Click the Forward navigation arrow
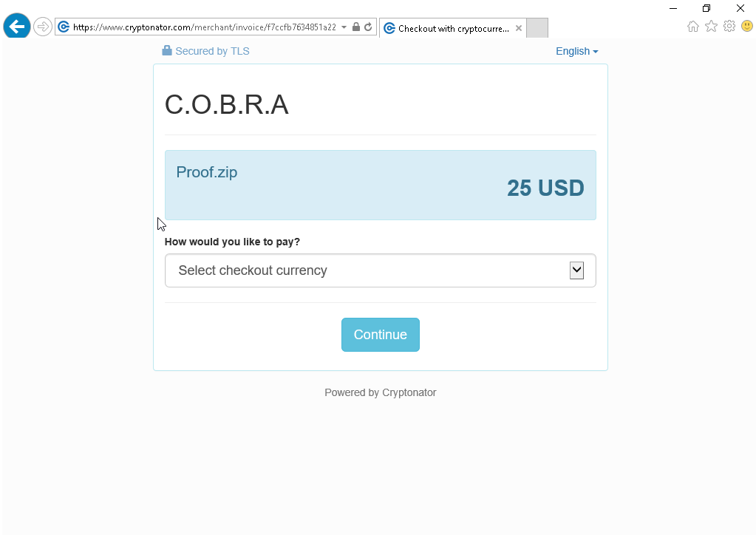Screen dimensions: 756x535 click(43, 27)
